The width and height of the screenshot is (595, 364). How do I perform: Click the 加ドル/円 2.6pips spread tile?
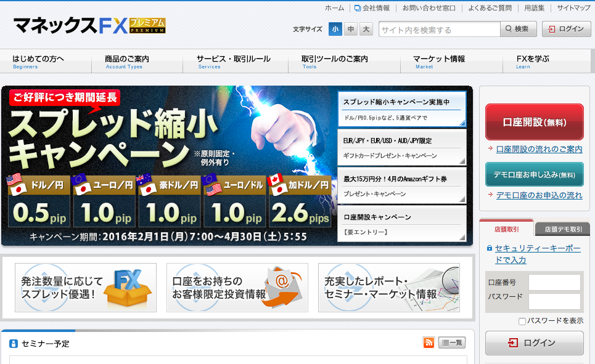click(x=300, y=201)
